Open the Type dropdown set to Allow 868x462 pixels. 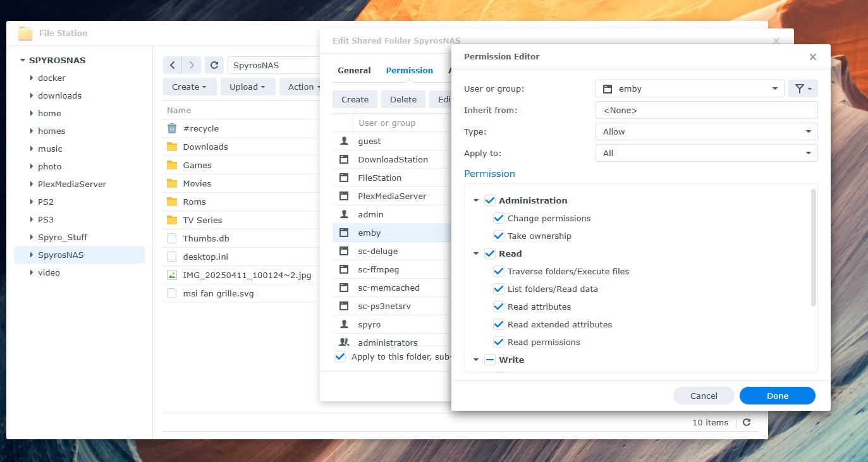pos(706,131)
